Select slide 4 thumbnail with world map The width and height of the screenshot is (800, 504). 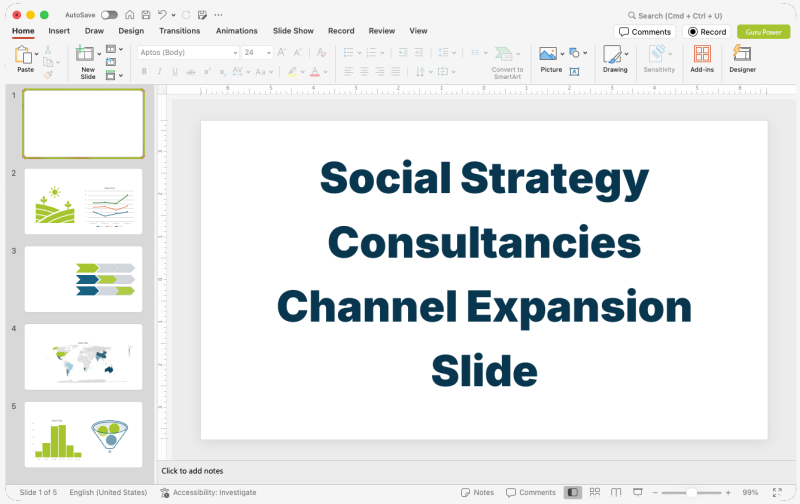[x=84, y=357]
